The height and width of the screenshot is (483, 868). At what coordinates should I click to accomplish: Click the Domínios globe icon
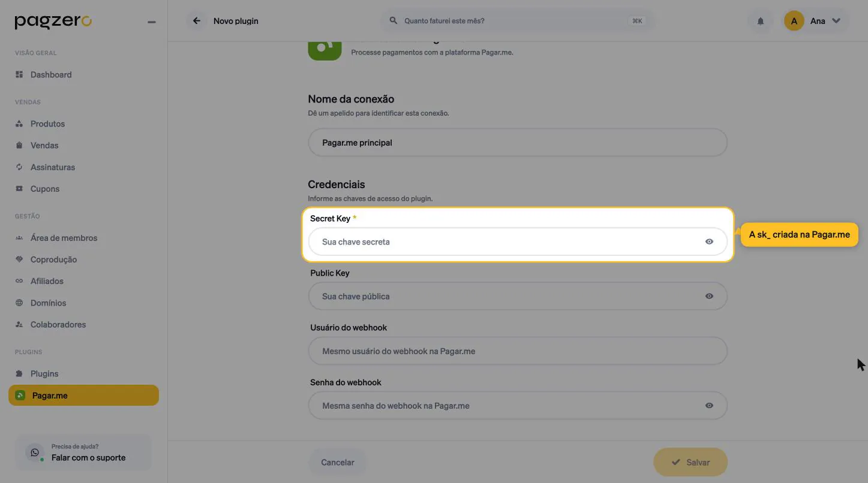[x=19, y=303]
